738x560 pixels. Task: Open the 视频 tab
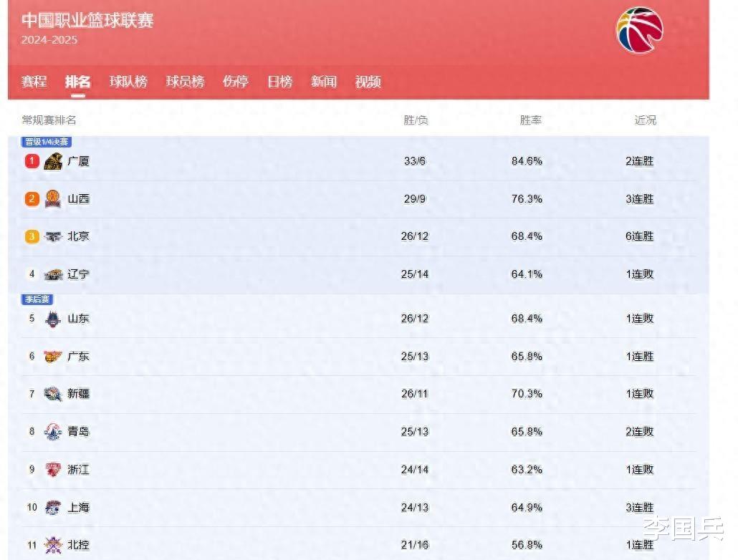(x=368, y=82)
